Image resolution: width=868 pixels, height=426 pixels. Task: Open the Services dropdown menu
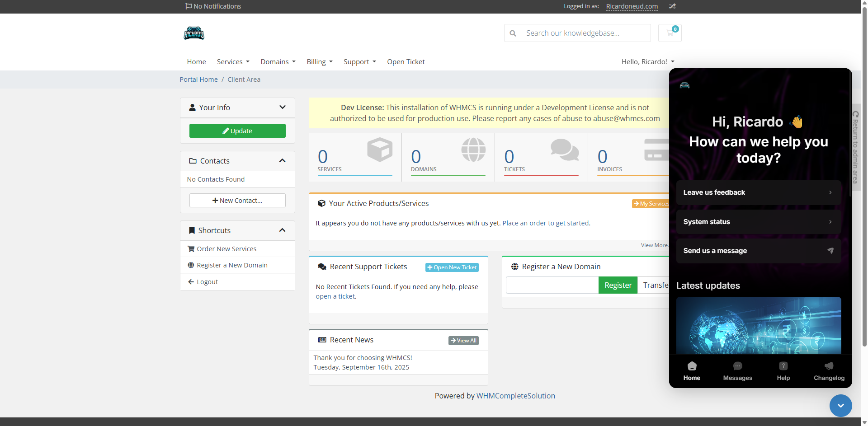tap(233, 62)
